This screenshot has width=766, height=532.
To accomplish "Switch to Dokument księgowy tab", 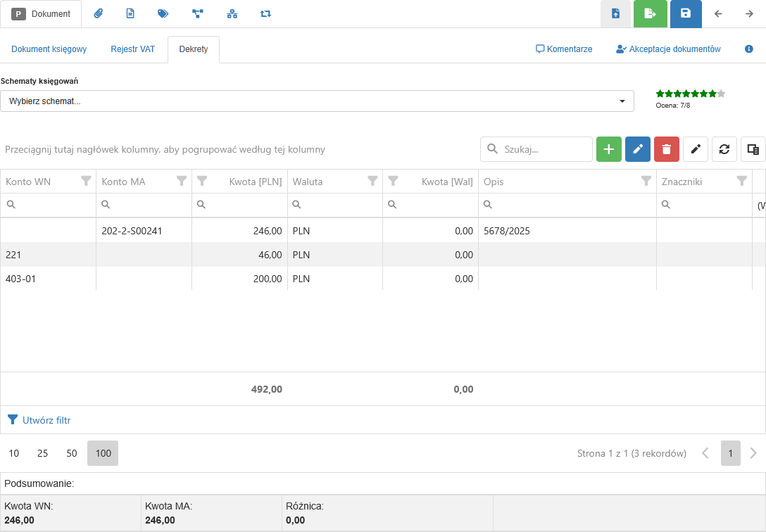I will click(49, 49).
